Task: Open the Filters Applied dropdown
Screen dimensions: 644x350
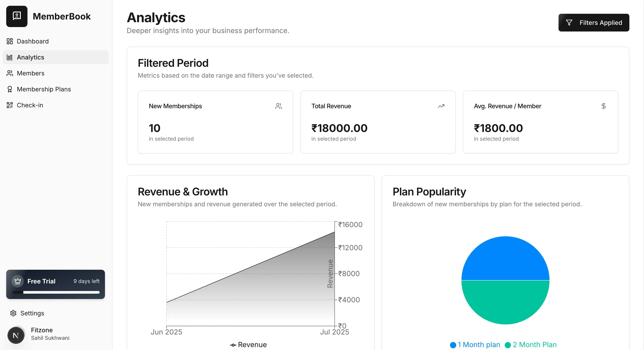Action: [594, 23]
